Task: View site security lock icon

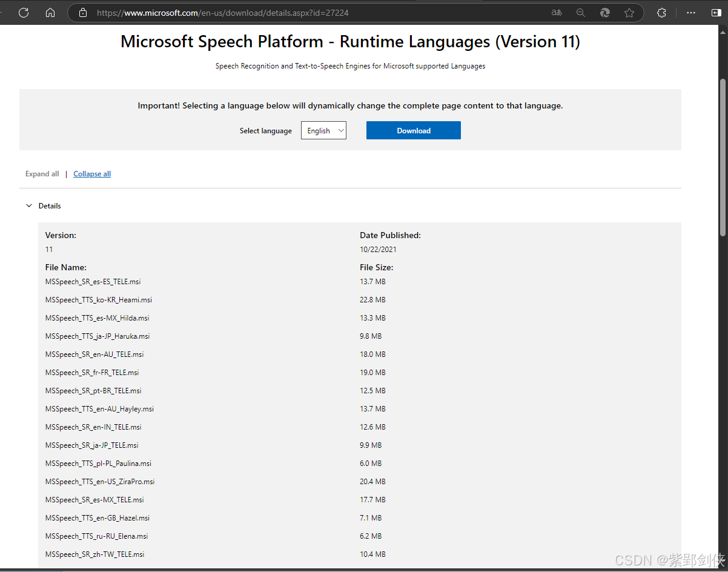Action: (83, 12)
